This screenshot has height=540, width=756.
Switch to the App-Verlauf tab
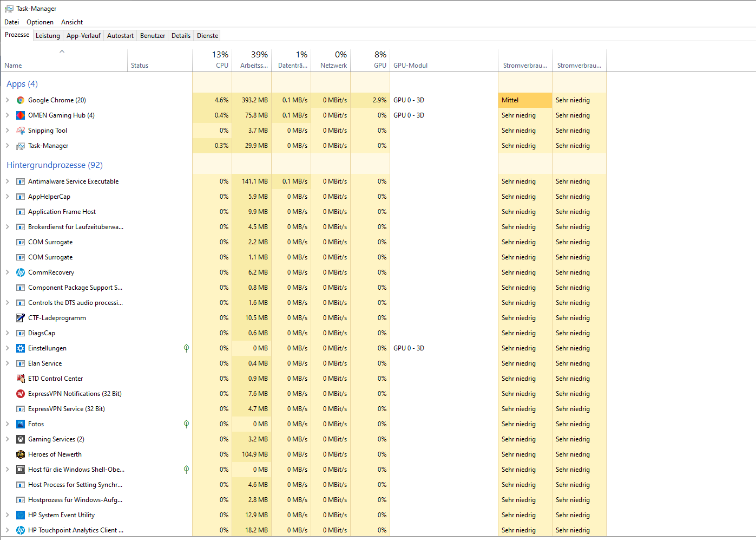pos(83,36)
